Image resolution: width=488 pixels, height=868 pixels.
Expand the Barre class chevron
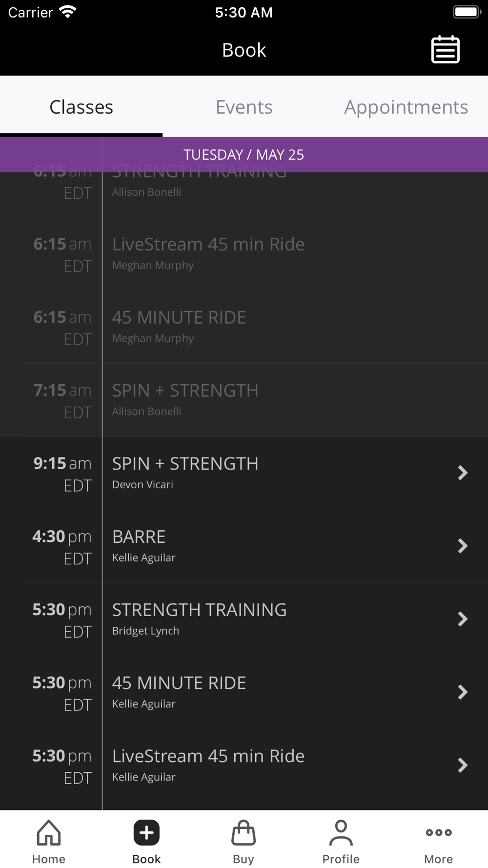click(x=462, y=546)
